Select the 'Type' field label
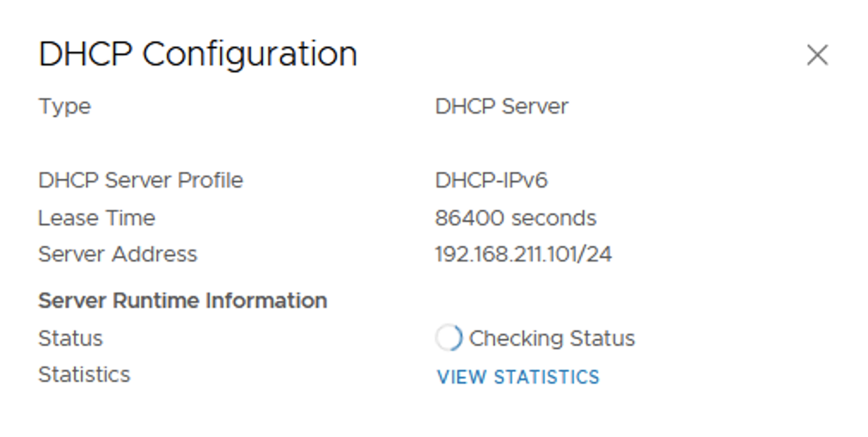868x437 pixels. pyautogui.click(x=64, y=107)
